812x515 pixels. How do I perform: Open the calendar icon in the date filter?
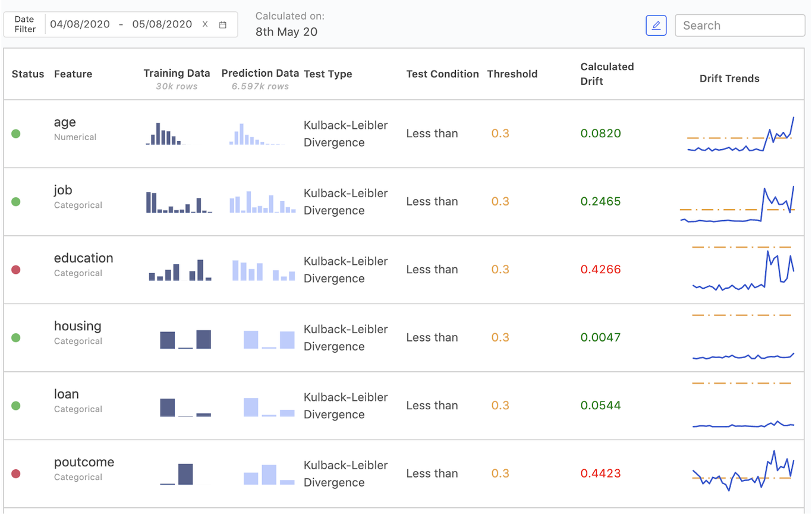tap(222, 24)
